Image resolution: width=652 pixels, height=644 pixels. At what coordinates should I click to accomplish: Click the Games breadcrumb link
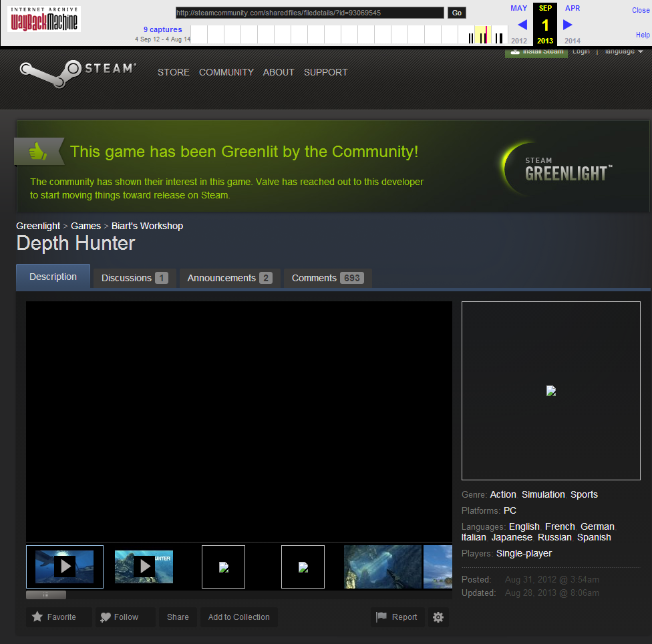pyautogui.click(x=86, y=226)
